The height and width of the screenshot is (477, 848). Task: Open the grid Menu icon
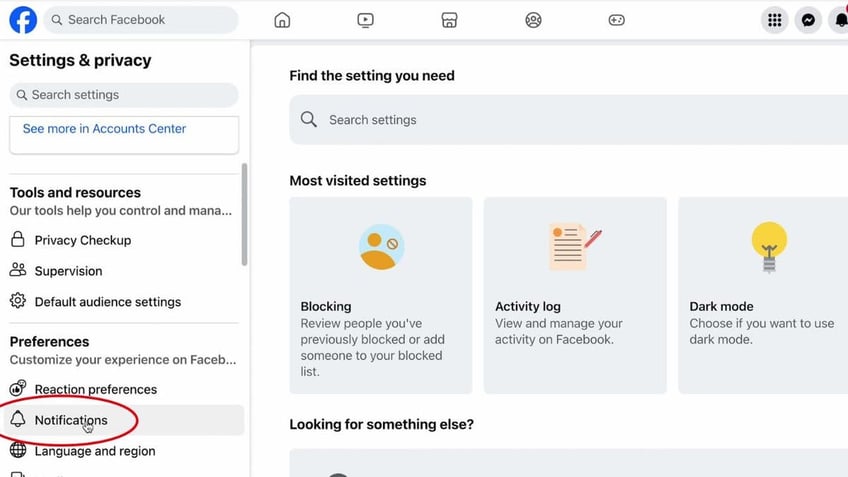pyautogui.click(x=774, y=20)
